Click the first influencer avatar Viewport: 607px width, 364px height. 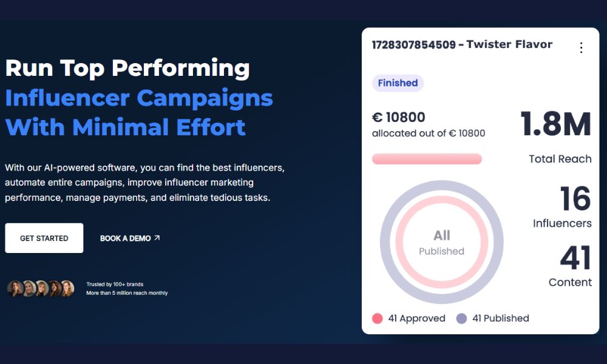click(x=15, y=288)
